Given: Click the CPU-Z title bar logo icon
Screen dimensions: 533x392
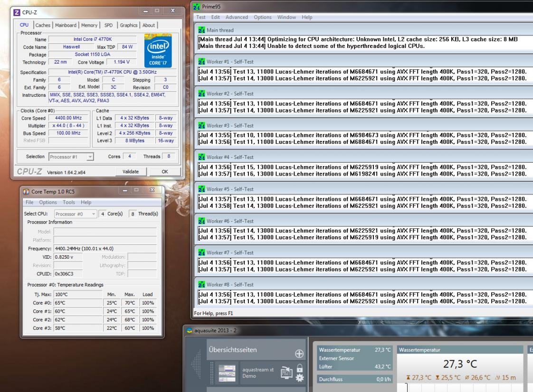Looking at the screenshot, I should [x=17, y=12].
